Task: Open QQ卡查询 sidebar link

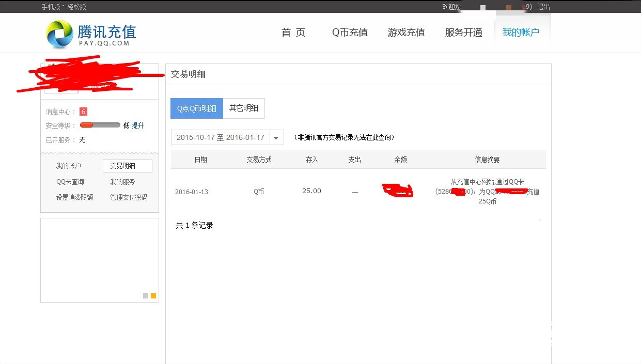Action: [x=70, y=182]
